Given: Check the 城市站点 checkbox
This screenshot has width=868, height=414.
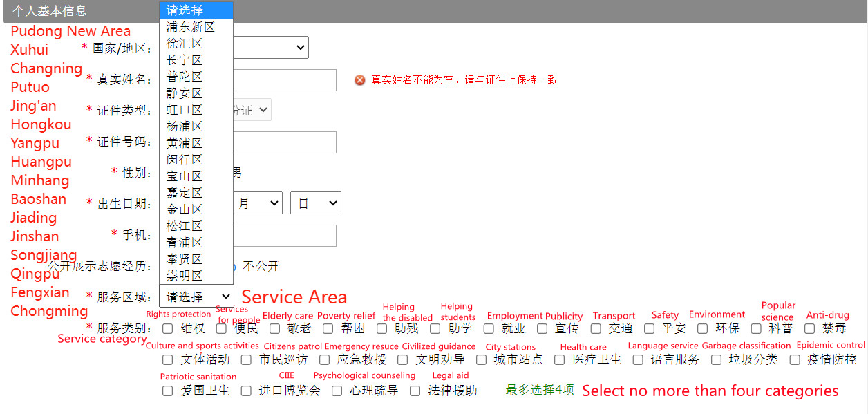Looking at the screenshot, I should click(x=481, y=359).
